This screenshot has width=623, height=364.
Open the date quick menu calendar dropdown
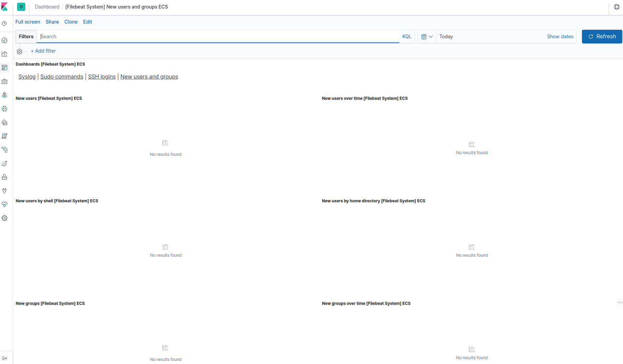(427, 37)
